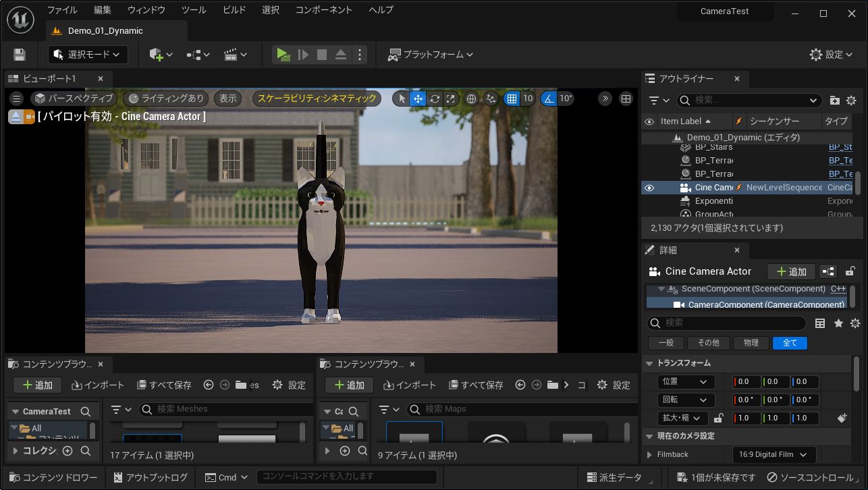Open the 選択モード mode dropdown

[x=88, y=54]
